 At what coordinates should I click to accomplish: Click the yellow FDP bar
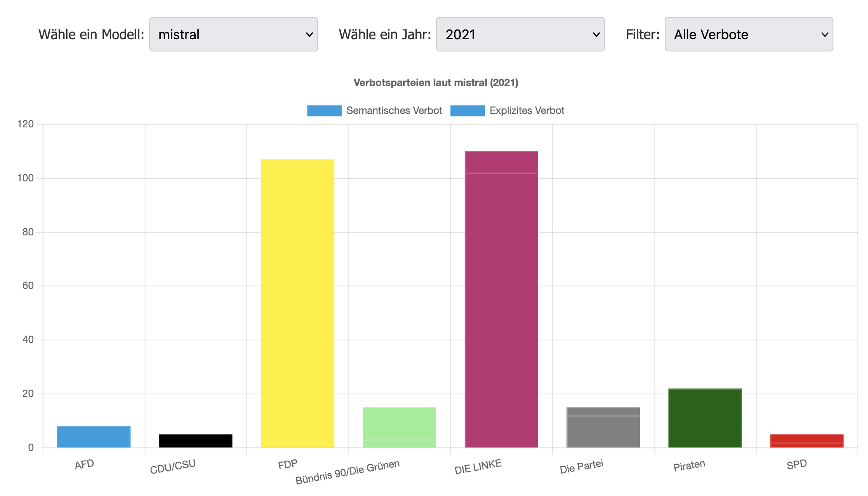click(297, 303)
